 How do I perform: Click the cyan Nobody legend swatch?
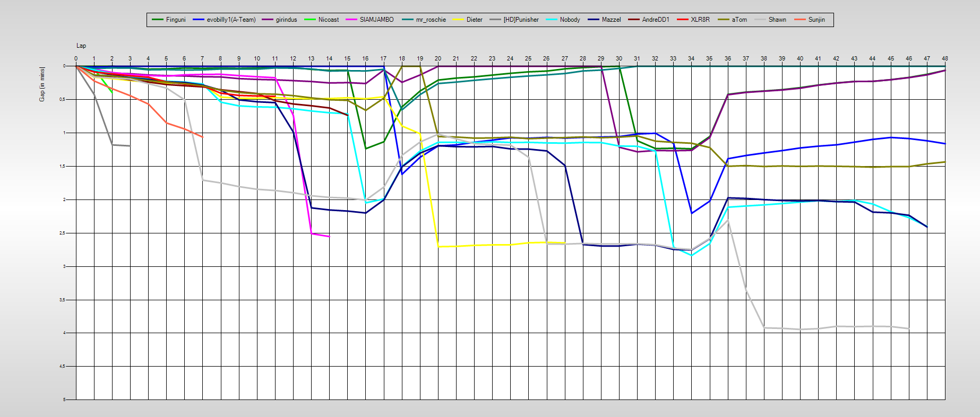click(552, 20)
